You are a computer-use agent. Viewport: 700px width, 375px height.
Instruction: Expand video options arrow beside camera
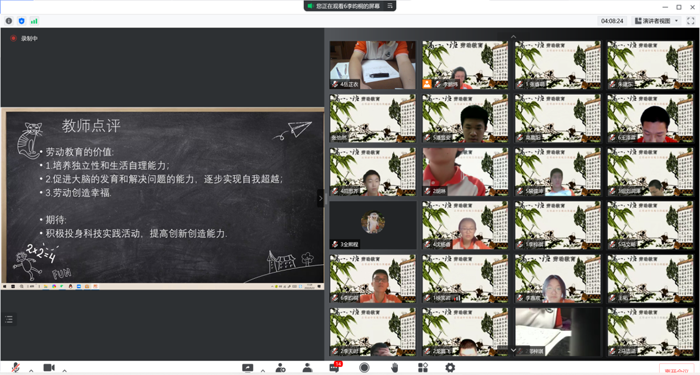pos(64,370)
